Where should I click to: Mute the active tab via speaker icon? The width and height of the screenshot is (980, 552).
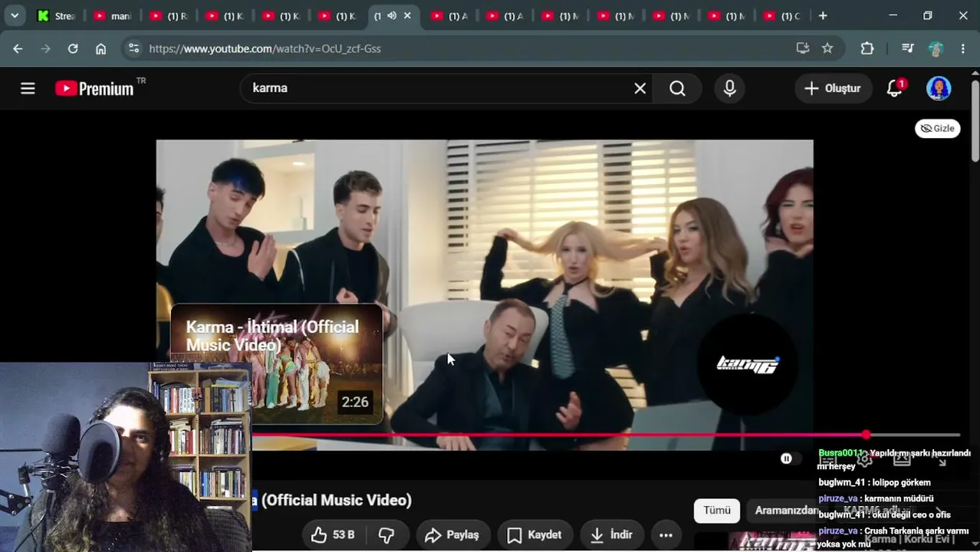[x=392, y=15]
